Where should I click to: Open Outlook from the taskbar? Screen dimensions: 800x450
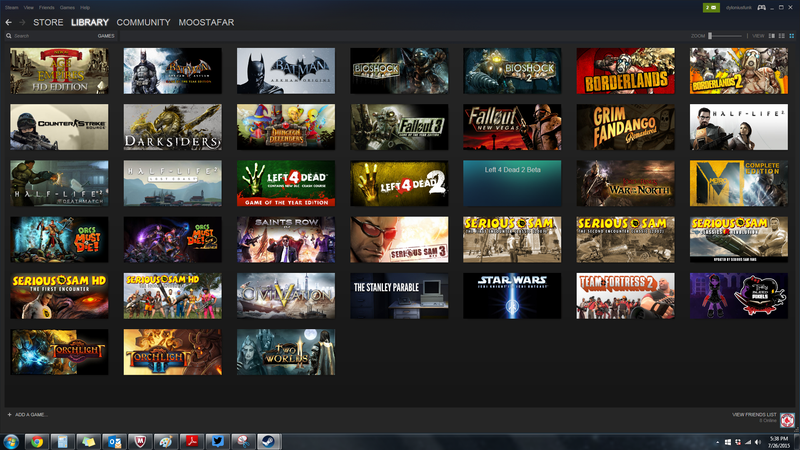tap(114, 442)
